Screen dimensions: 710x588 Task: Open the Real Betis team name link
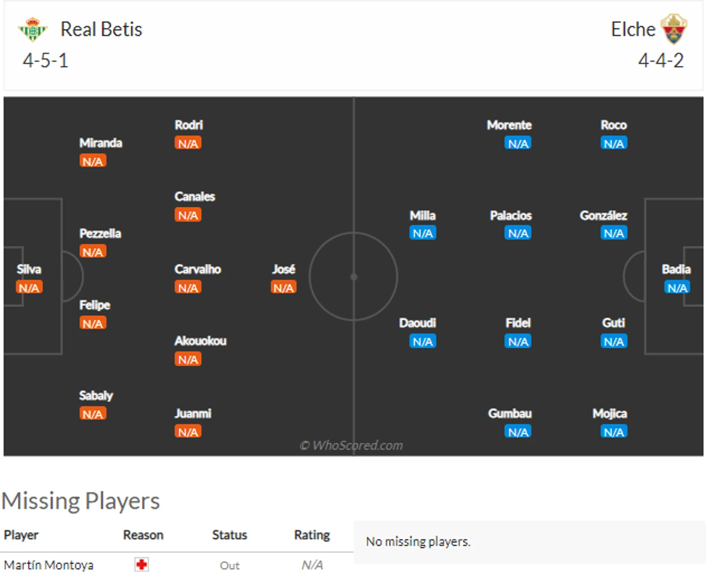tap(101, 29)
